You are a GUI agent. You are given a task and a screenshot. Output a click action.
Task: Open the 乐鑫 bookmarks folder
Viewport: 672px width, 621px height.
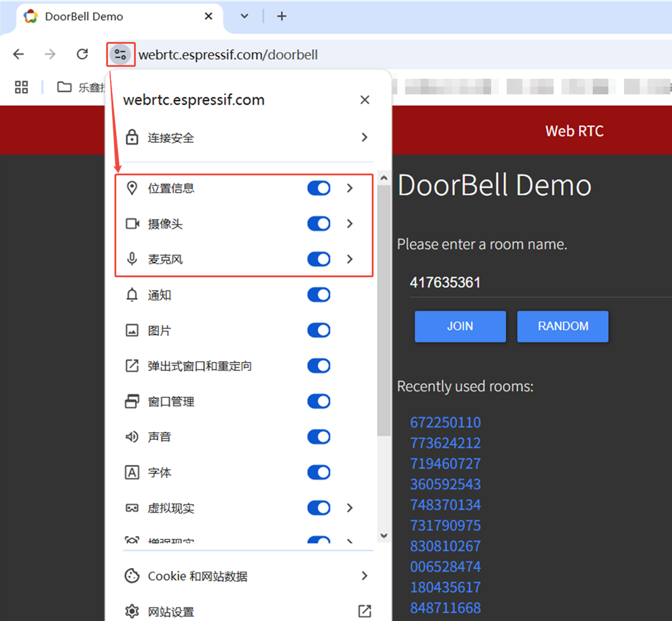pos(80,87)
